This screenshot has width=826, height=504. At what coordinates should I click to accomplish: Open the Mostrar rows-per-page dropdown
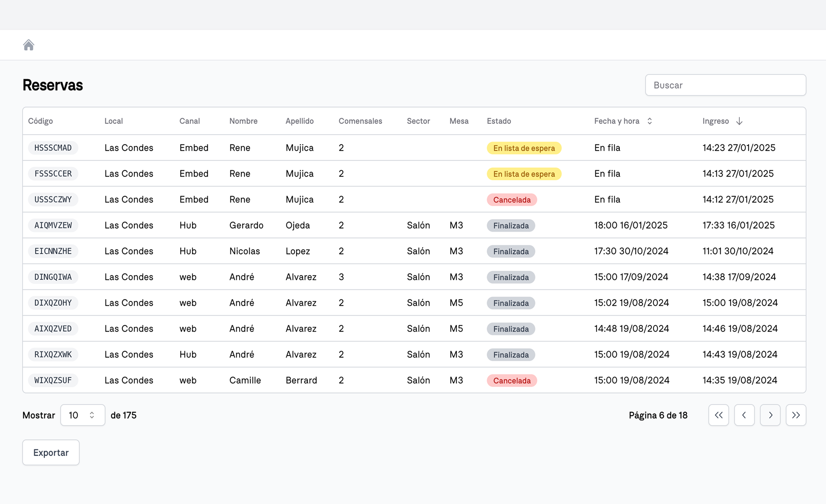(x=82, y=415)
